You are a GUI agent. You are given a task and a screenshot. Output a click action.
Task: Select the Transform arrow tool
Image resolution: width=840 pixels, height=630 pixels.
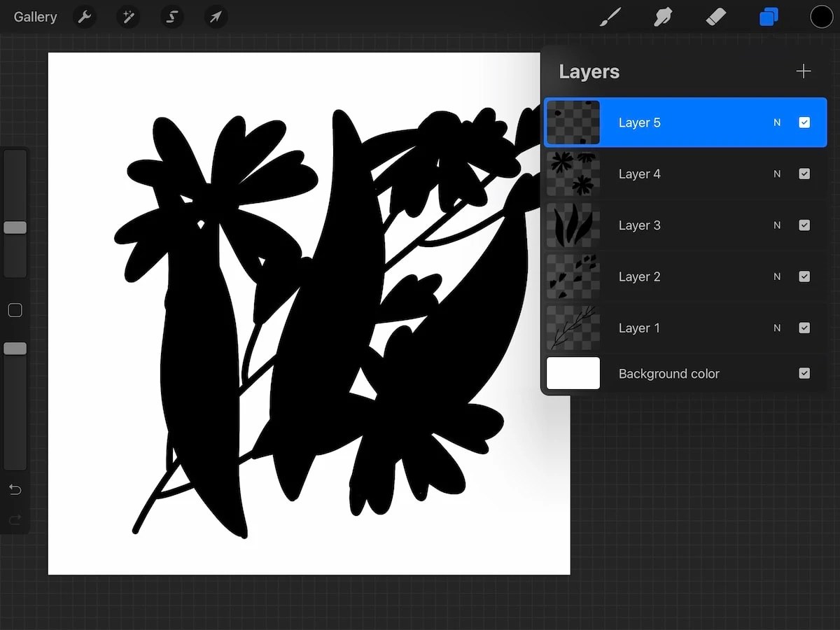click(215, 17)
